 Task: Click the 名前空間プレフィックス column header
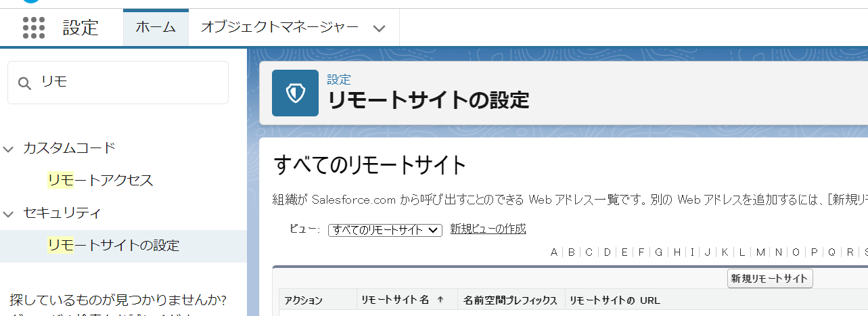coord(510,300)
